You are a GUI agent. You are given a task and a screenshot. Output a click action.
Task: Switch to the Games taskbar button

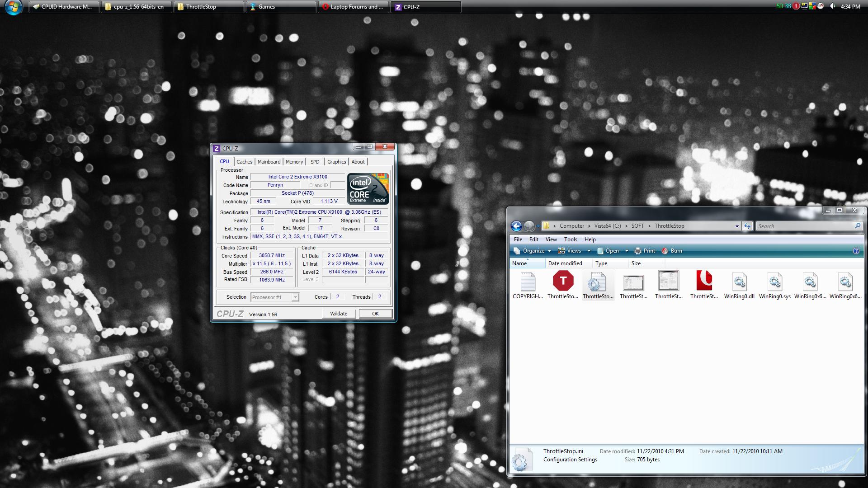tap(281, 7)
